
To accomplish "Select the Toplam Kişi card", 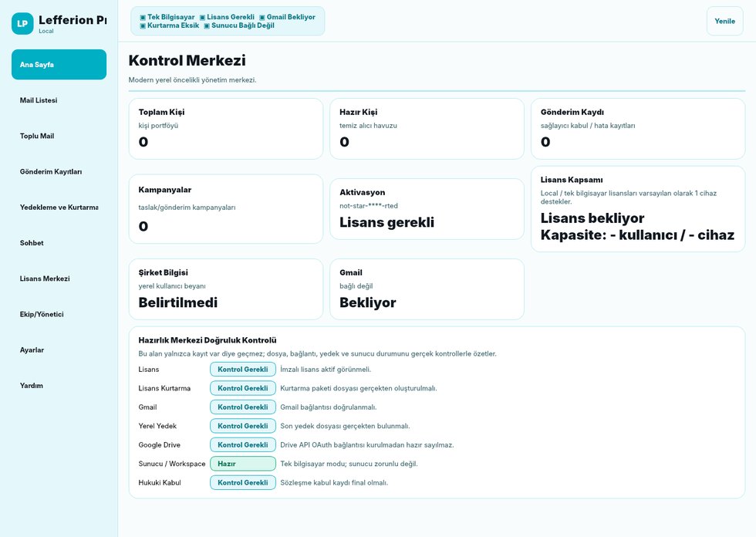I will click(225, 129).
